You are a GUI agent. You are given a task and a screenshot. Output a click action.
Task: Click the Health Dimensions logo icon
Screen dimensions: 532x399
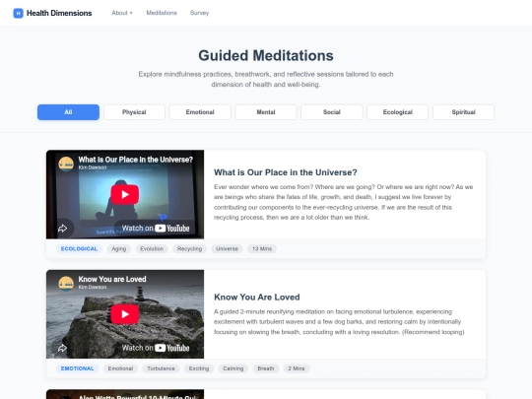click(18, 13)
